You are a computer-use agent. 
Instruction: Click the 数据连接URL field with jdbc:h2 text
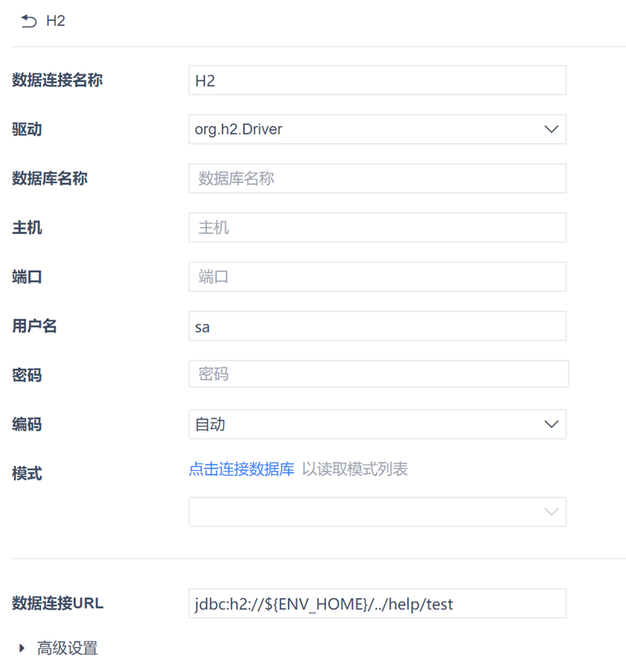[377, 603]
